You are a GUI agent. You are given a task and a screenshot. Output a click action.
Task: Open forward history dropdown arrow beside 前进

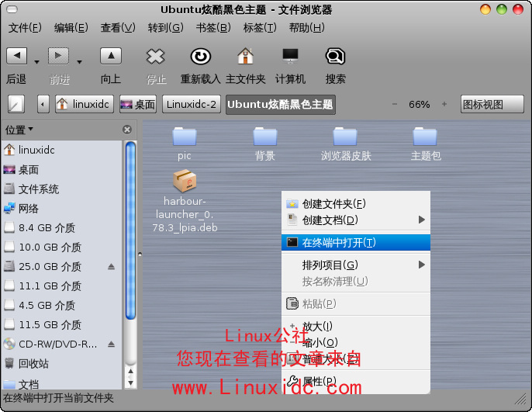[x=79, y=62]
